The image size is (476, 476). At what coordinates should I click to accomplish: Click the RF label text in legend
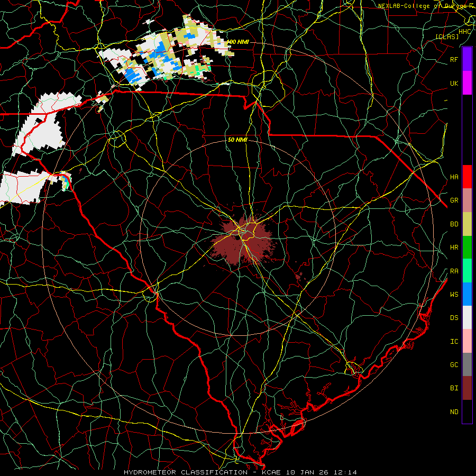point(454,59)
